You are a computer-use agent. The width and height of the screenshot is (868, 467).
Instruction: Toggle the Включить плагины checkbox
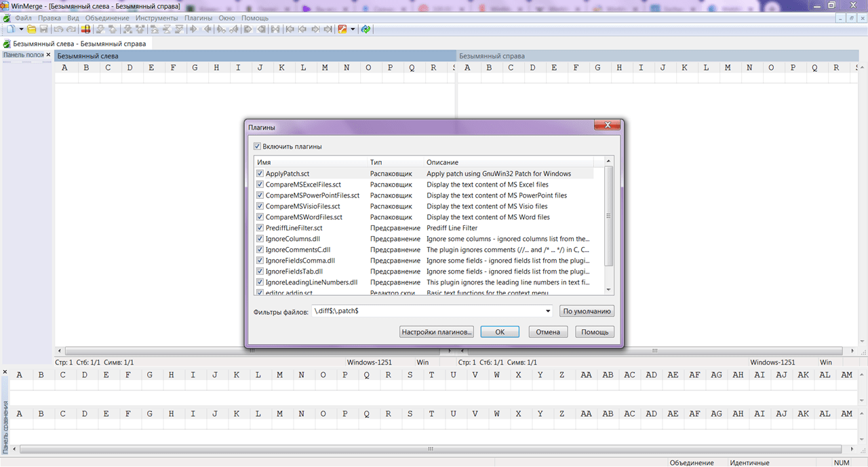point(257,147)
